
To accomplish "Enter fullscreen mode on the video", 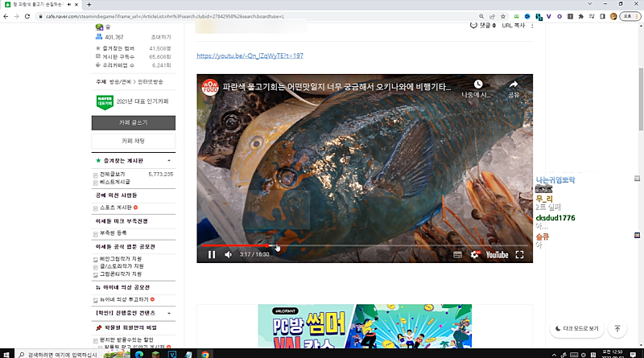I will 520,255.
